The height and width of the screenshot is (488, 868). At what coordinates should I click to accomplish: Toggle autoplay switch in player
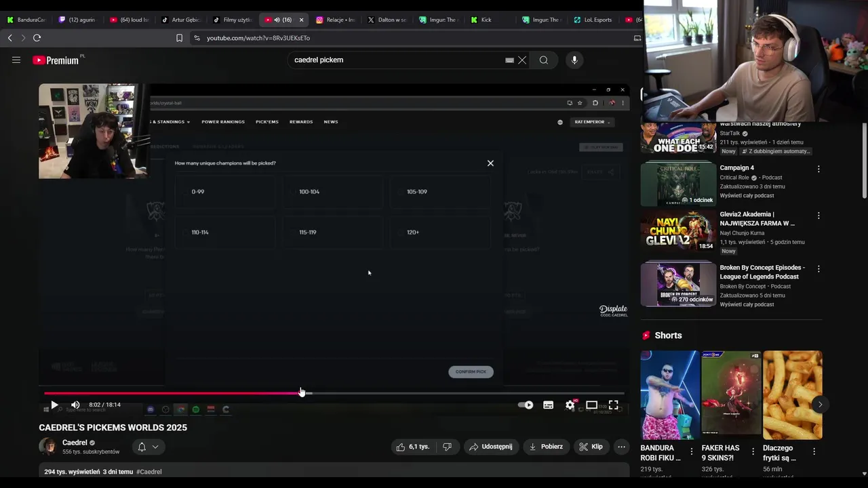(x=526, y=405)
